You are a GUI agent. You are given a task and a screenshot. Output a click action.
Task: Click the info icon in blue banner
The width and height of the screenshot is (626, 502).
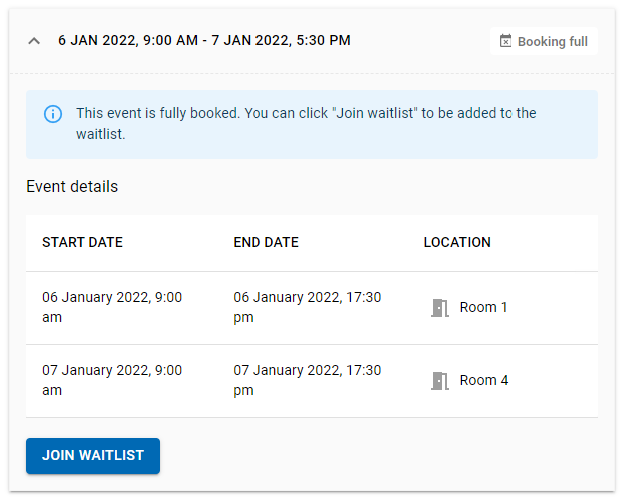(53, 114)
